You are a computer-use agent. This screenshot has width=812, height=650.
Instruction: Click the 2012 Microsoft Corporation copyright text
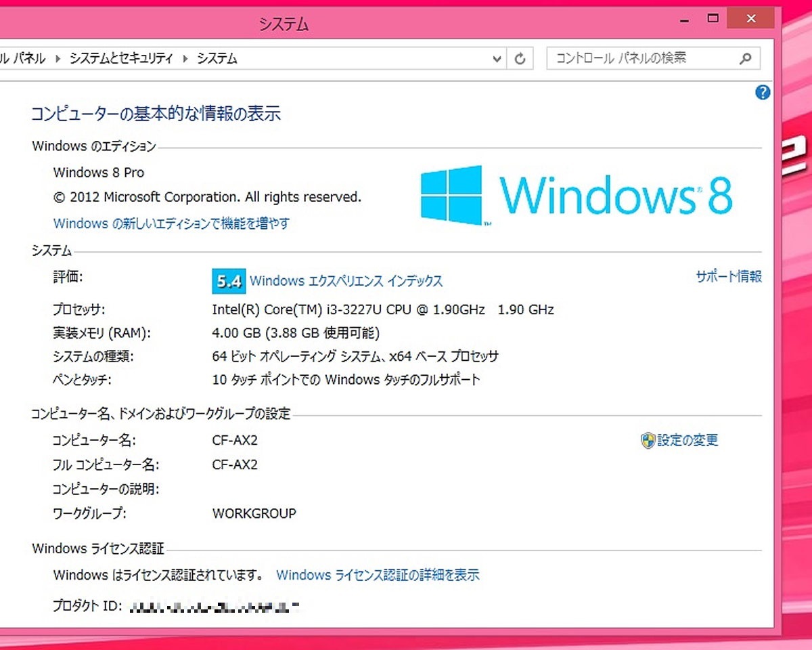click(207, 198)
